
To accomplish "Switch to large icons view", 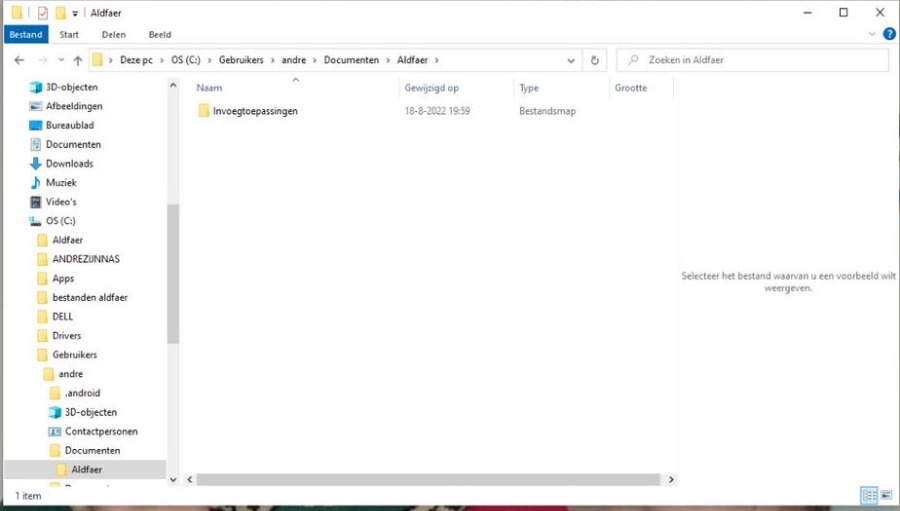I will pyautogui.click(x=886, y=495).
